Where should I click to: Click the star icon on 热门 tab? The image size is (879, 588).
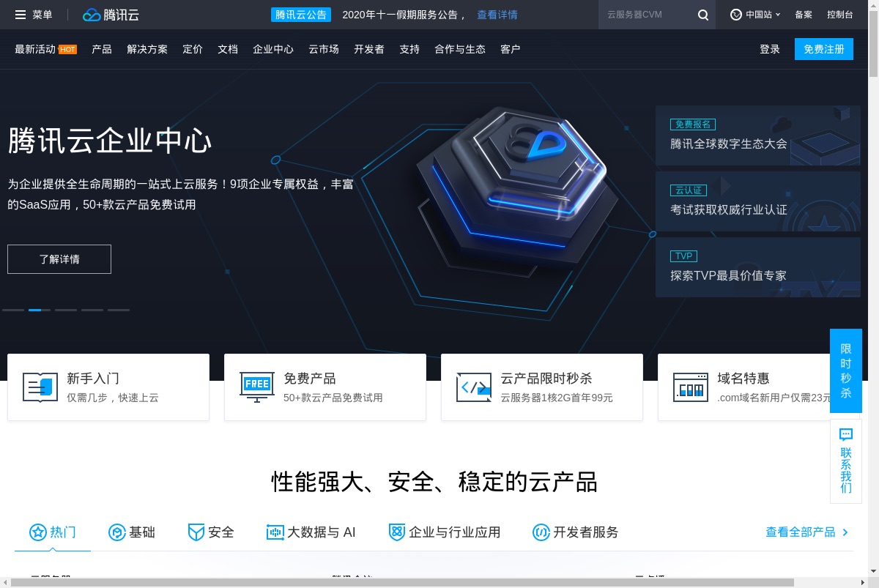tap(37, 532)
